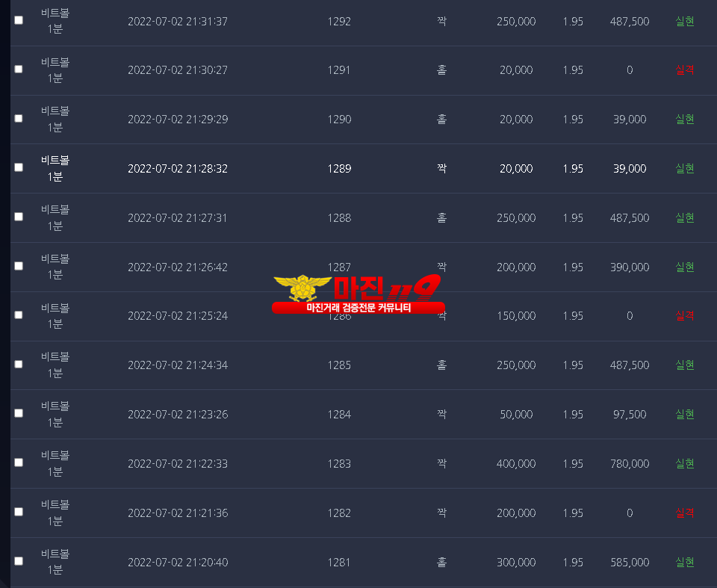Mark the checkbox for round 1281
This screenshot has height=588, width=717.
click(19, 561)
